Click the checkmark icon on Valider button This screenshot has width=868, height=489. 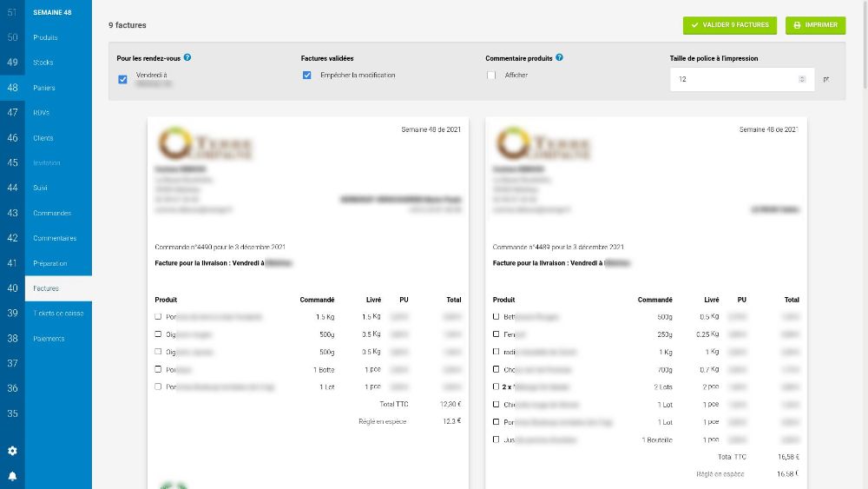point(694,25)
